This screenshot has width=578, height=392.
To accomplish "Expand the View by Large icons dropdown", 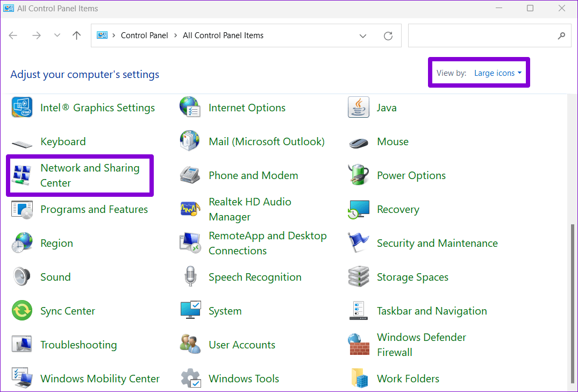I will tap(497, 73).
